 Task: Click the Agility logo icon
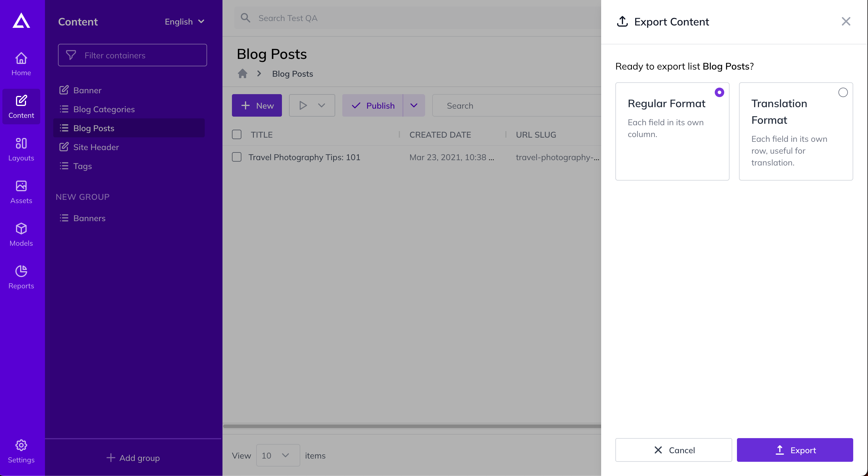(21, 21)
